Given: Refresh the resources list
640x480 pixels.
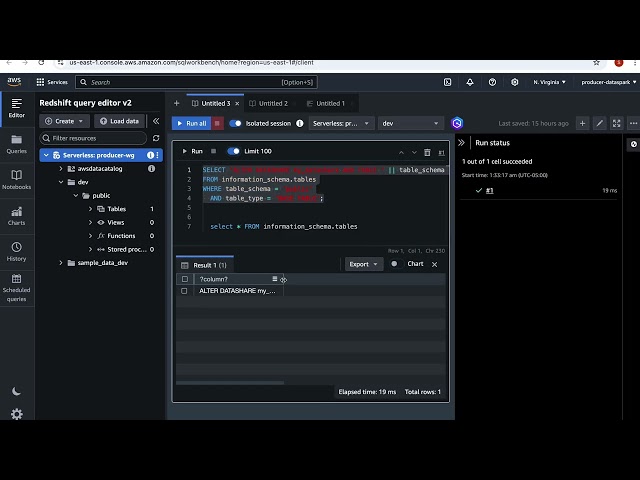Looking at the screenshot, I should 156,138.
